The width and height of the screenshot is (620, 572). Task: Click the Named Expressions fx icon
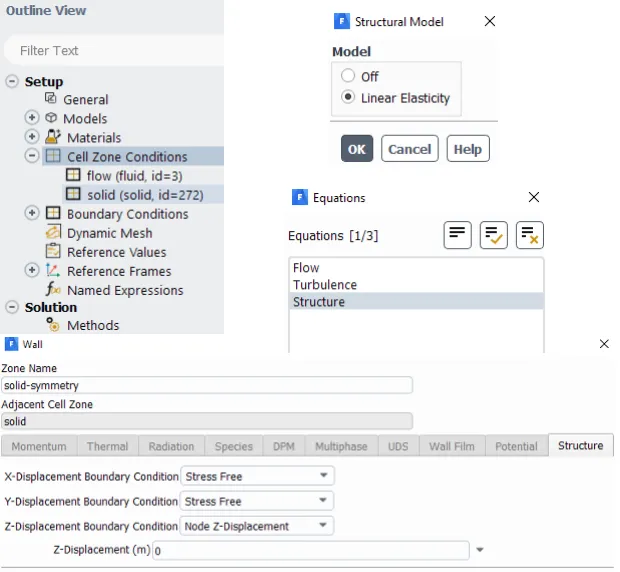pyautogui.click(x=53, y=289)
